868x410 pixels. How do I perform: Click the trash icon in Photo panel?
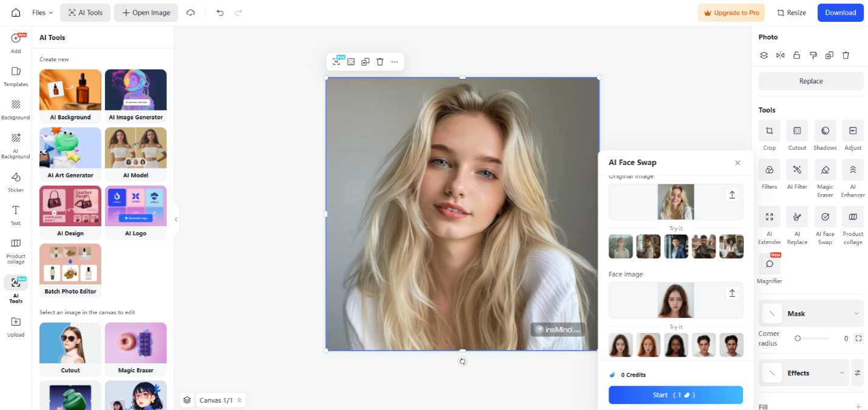tap(846, 55)
